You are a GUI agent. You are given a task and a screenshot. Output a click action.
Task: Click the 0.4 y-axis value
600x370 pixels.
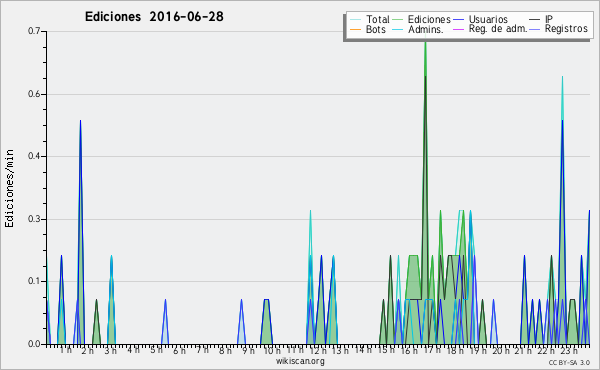(x=34, y=156)
